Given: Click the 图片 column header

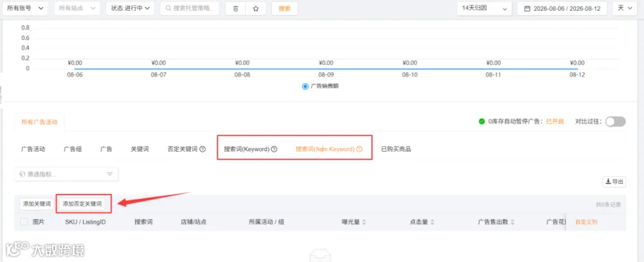Looking at the screenshot, I should (x=39, y=222).
